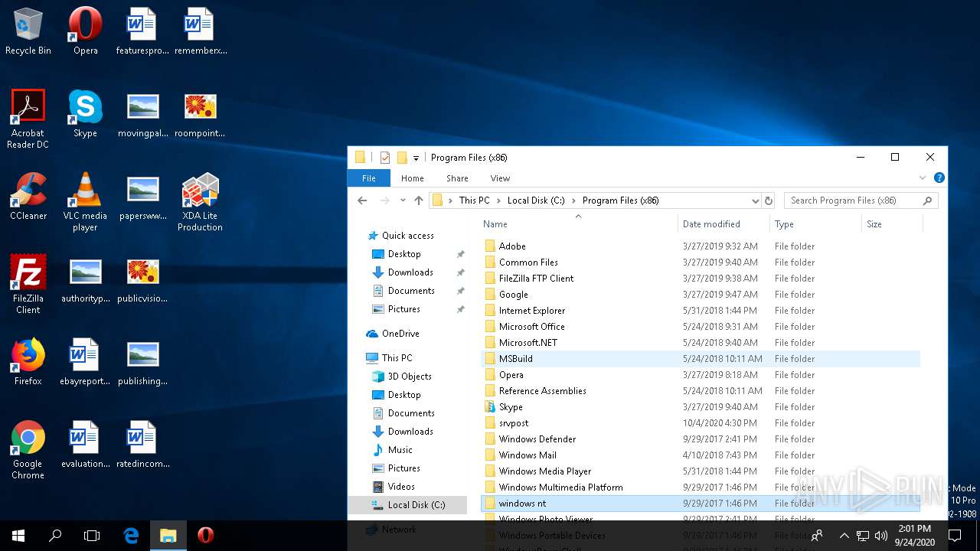Select the rememberx Word document icon
Screen dimensions: 980x551
point(201,31)
